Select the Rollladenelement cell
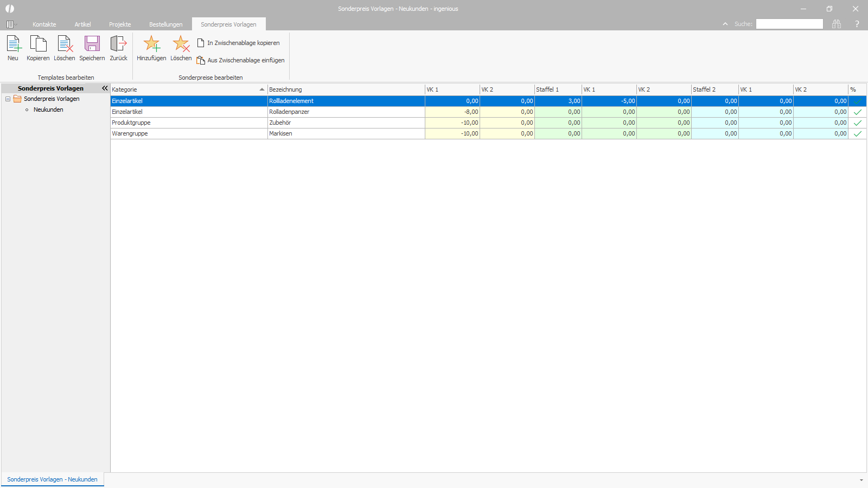 point(346,101)
